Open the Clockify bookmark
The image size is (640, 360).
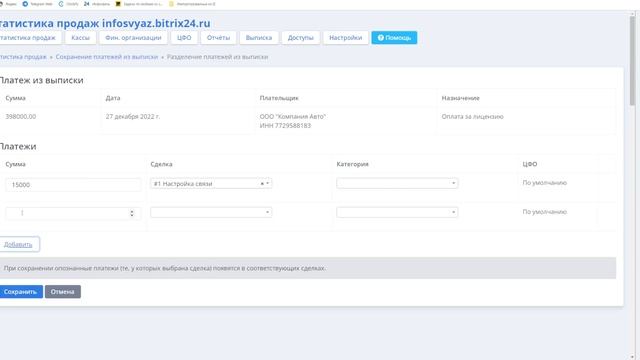(69, 4)
